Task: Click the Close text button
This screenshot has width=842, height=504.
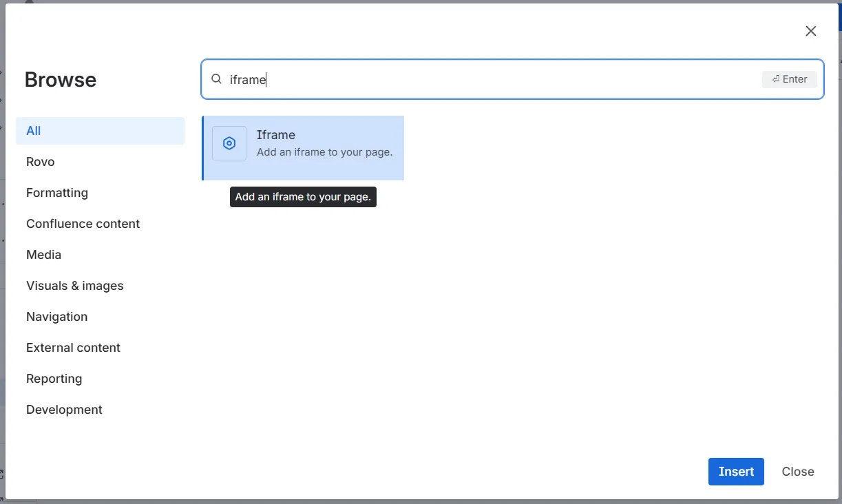Action: pos(798,472)
